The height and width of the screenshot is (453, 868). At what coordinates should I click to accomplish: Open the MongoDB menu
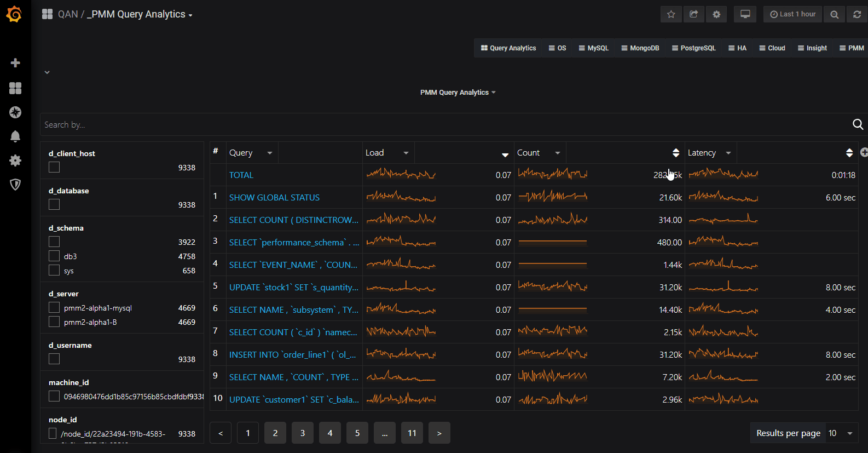pos(640,48)
